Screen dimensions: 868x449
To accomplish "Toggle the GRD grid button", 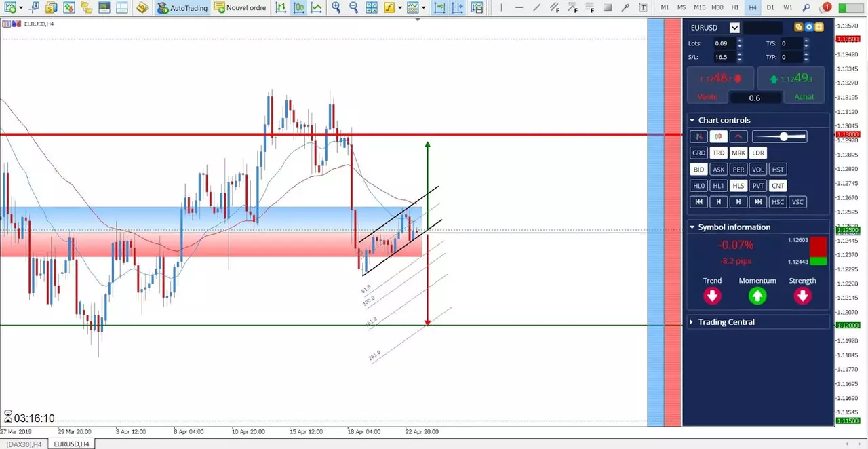I will click(x=698, y=153).
